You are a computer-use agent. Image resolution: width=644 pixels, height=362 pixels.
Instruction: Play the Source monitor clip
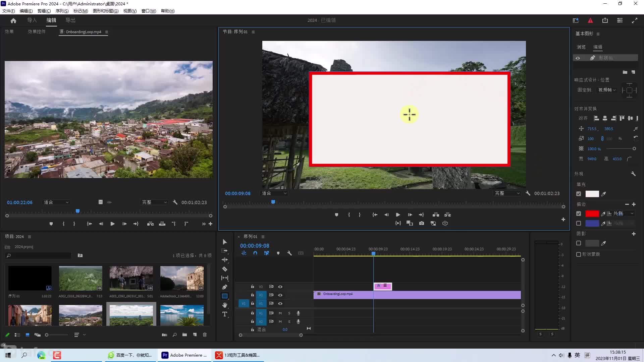coord(113,224)
